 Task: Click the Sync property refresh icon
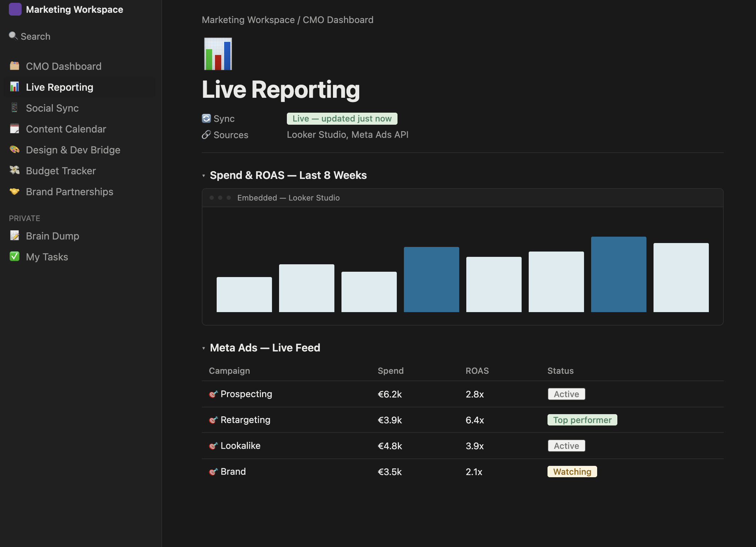pyautogui.click(x=206, y=118)
